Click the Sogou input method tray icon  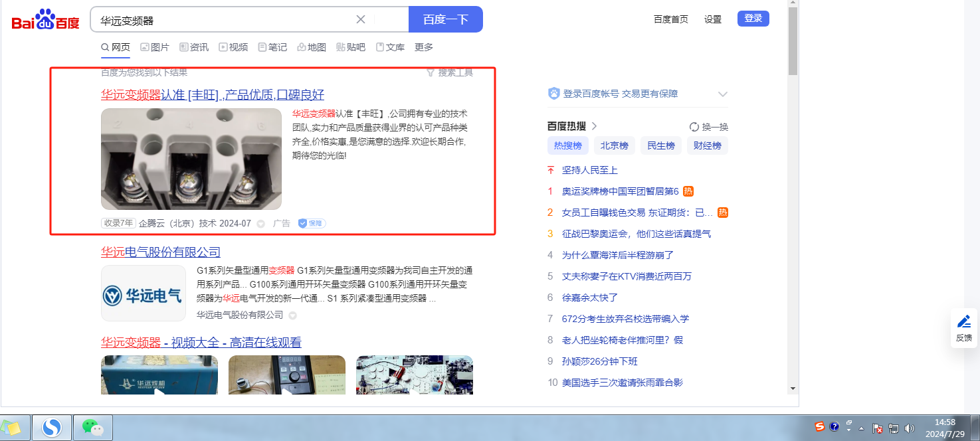click(821, 427)
